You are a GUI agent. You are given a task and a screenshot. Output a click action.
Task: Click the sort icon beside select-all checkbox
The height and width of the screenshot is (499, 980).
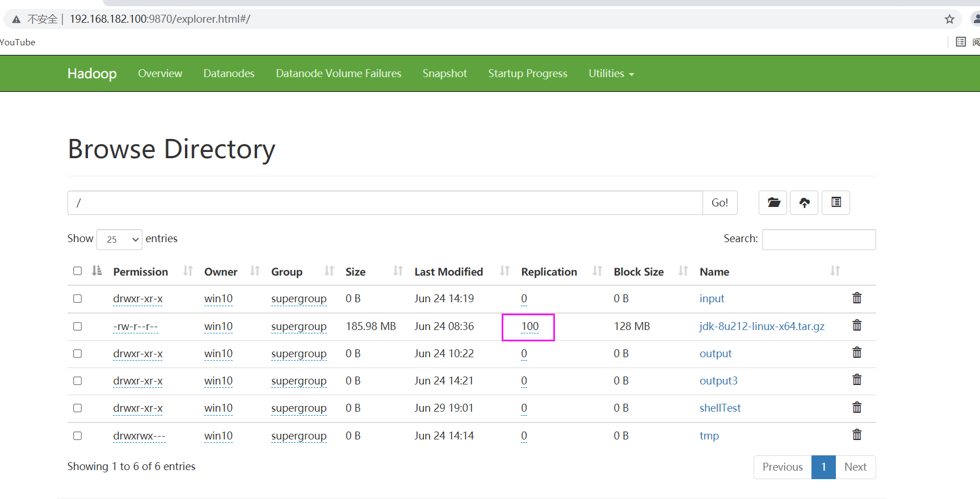(x=97, y=270)
